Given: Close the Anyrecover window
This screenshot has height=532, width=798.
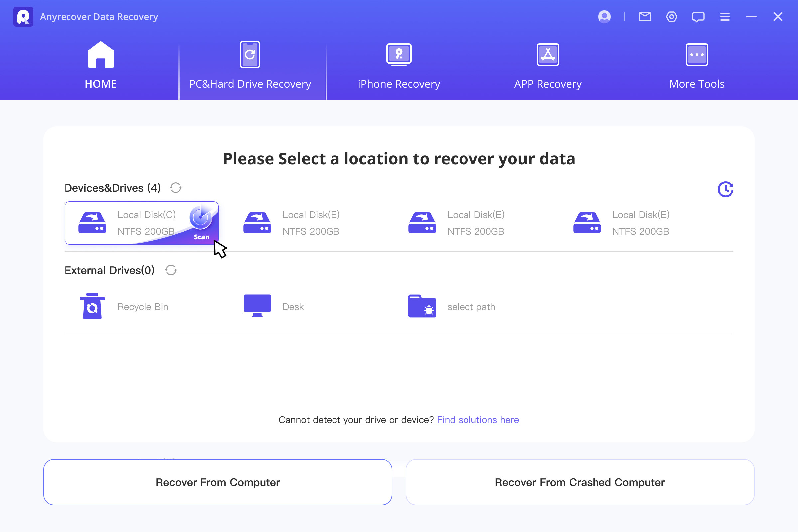Looking at the screenshot, I should tap(778, 17).
